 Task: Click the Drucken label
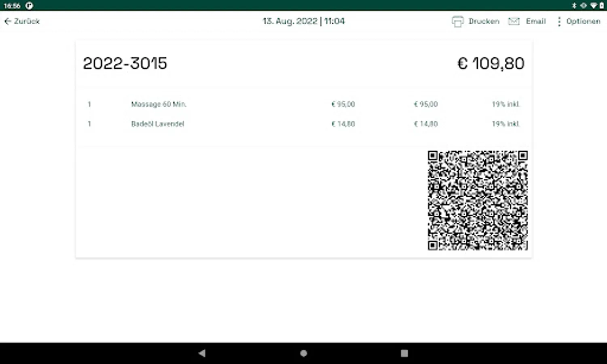(484, 21)
